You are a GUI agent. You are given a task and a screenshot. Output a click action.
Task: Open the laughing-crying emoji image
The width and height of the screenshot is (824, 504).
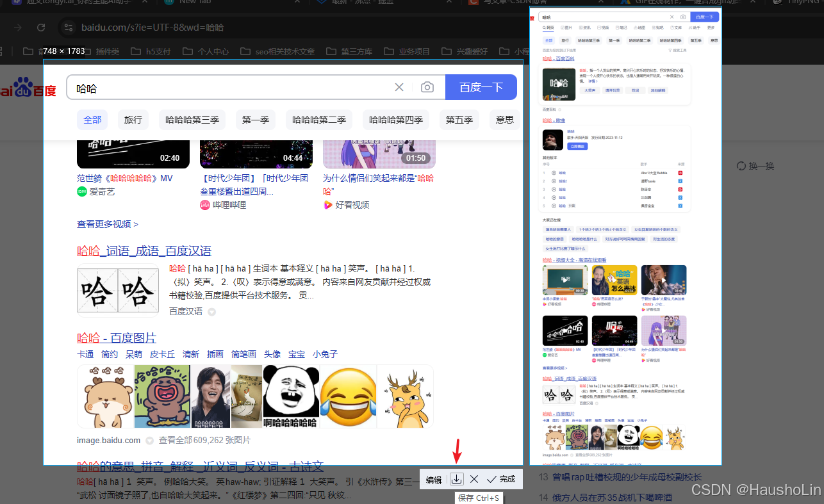[x=347, y=396]
